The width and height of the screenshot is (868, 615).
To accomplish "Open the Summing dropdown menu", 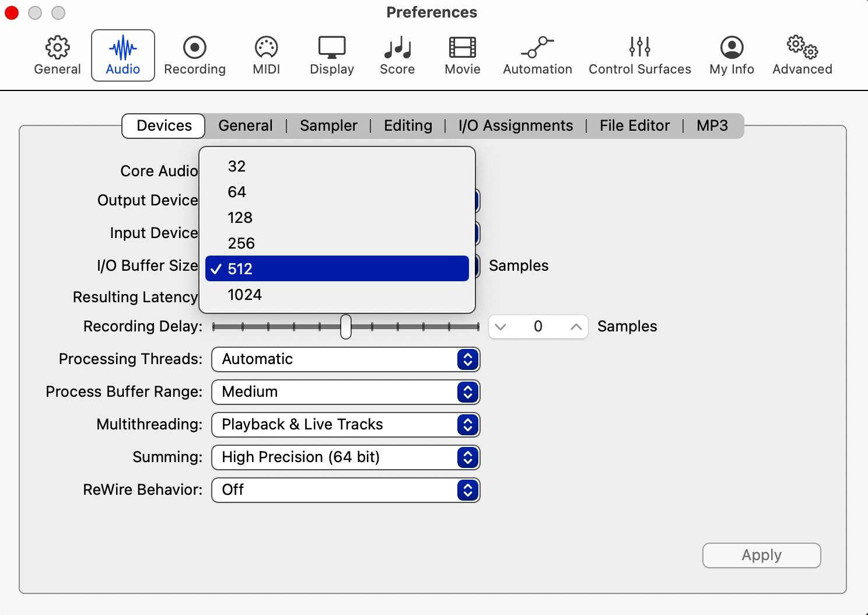I will pyautogui.click(x=345, y=457).
